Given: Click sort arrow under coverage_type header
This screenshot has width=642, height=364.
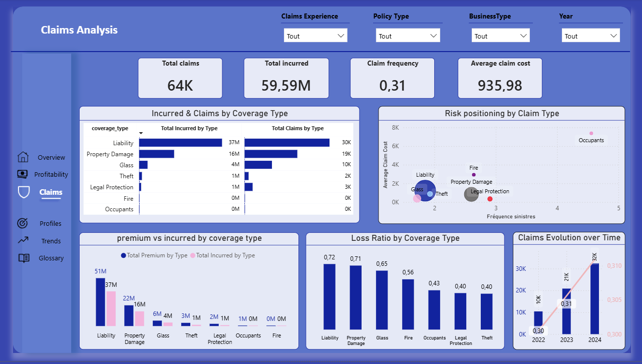Looking at the screenshot, I should tap(141, 133).
